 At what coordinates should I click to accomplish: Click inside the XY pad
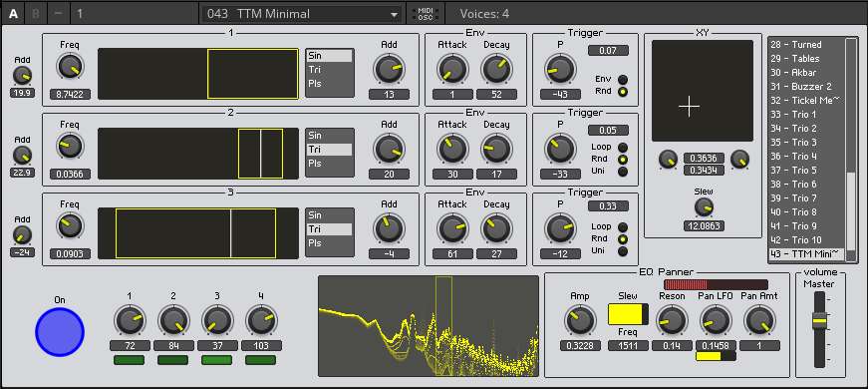[703, 91]
